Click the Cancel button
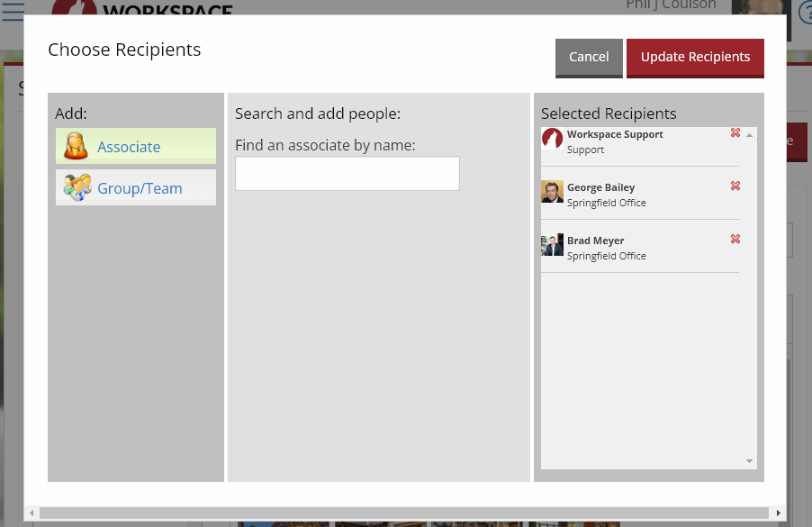The image size is (812, 527). [x=589, y=56]
